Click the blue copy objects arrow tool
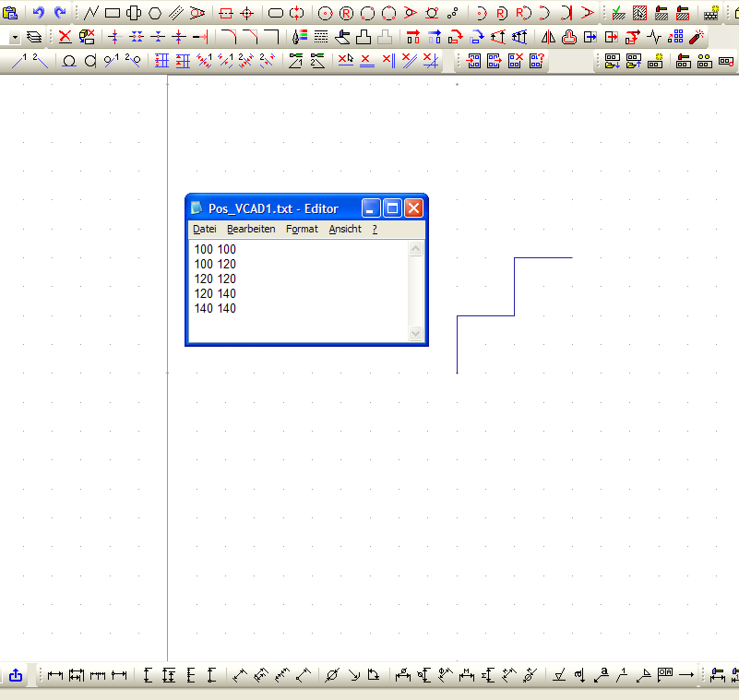The image size is (739, 700). click(x=435, y=37)
